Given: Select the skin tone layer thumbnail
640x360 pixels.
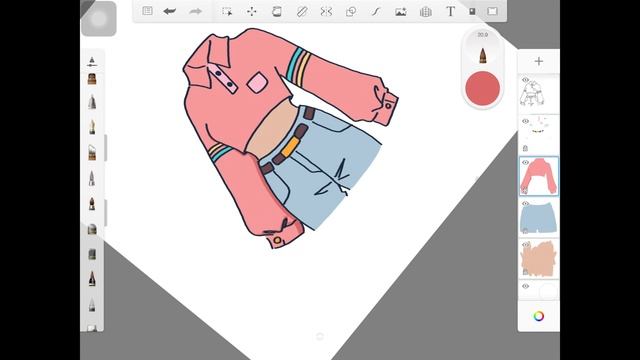Looking at the screenshot, I should (539, 259).
